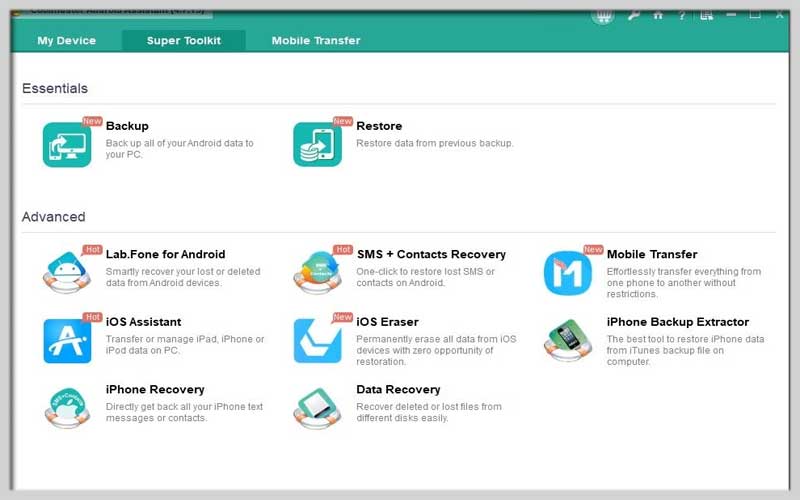
Task: Click 'Mobile Transfer' title under Advanced
Action: pyautogui.click(x=652, y=254)
